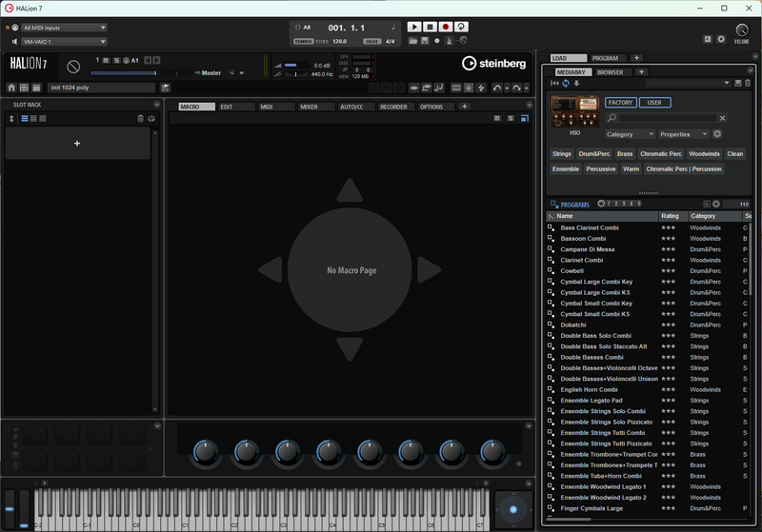Click the main Volume knob
The image size is (762, 532).
click(742, 30)
